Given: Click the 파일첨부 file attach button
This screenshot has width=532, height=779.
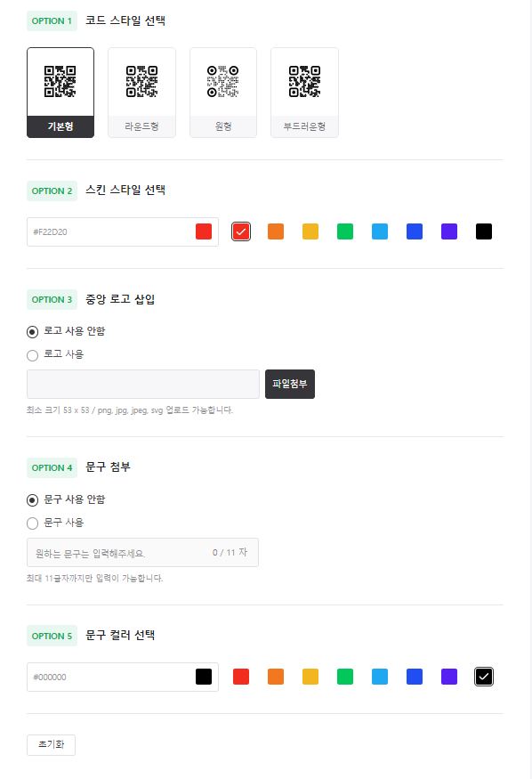Looking at the screenshot, I should coord(289,385).
